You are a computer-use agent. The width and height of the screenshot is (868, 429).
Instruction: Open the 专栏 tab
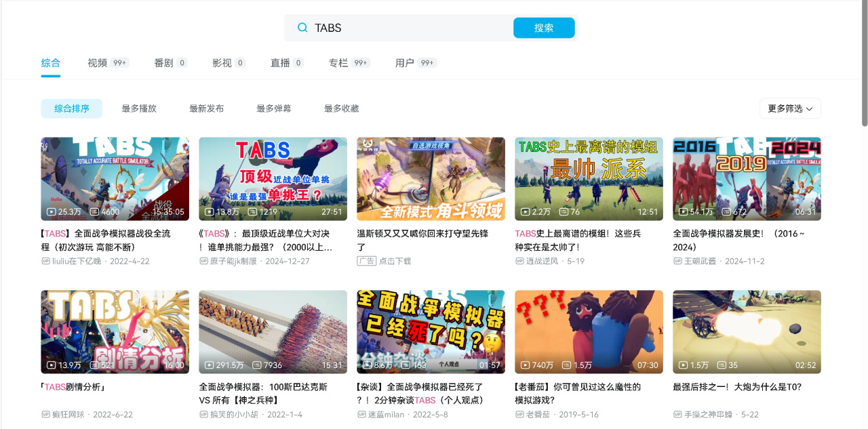pyautogui.click(x=349, y=63)
